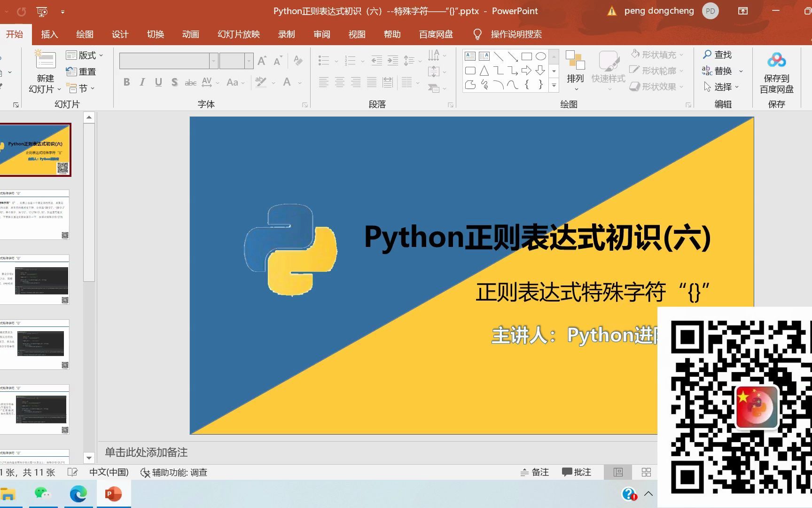Image resolution: width=812 pixels, height=508 pixels.
Task: Click the Convert to SmartArt icon
Action: pos(433,87)
